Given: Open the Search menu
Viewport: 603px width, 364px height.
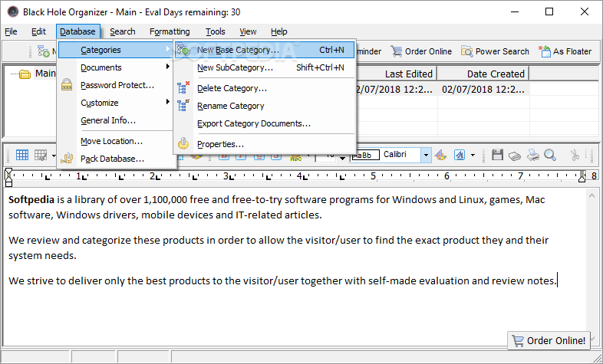Looking at the screenshot, I should 122,31.
